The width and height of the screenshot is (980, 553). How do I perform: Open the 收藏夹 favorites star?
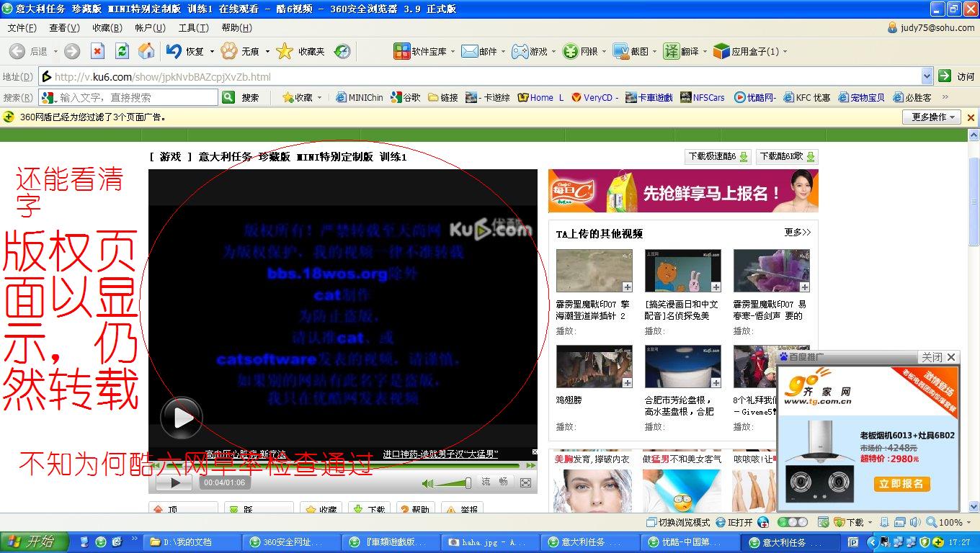tap(285, 51)
